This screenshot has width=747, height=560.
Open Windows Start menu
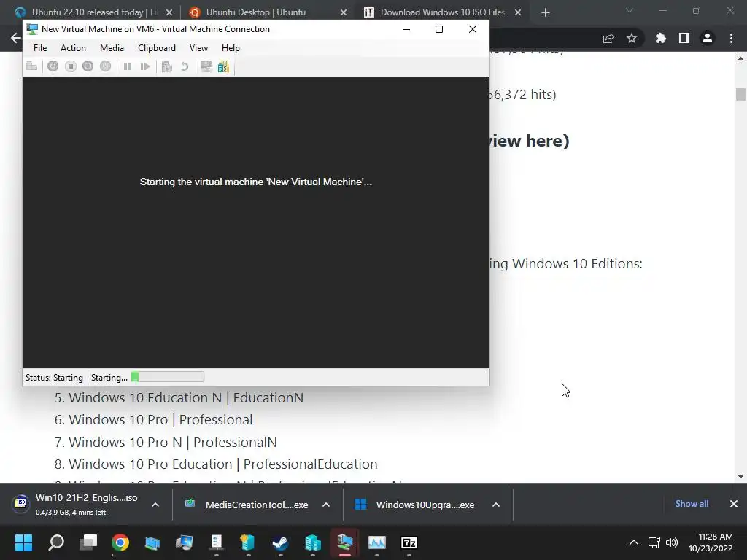click(x=24, y=542)
